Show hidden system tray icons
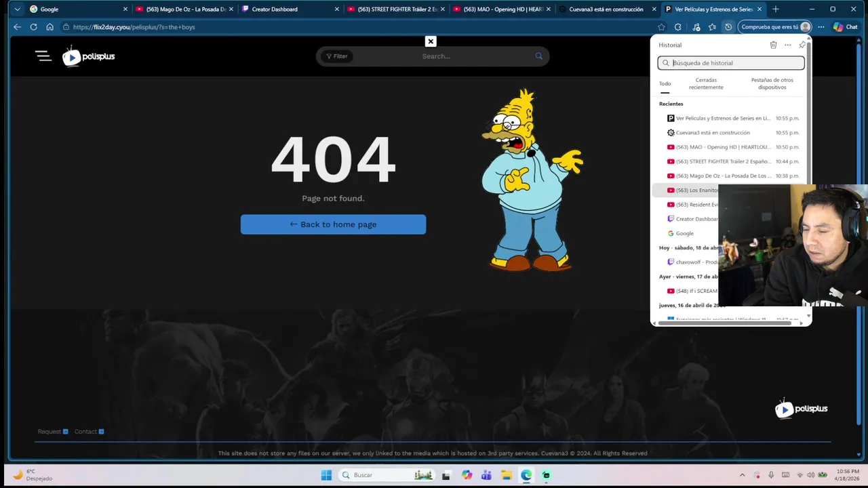The width and height of the screenshot is (868, 488). [742, 475]
